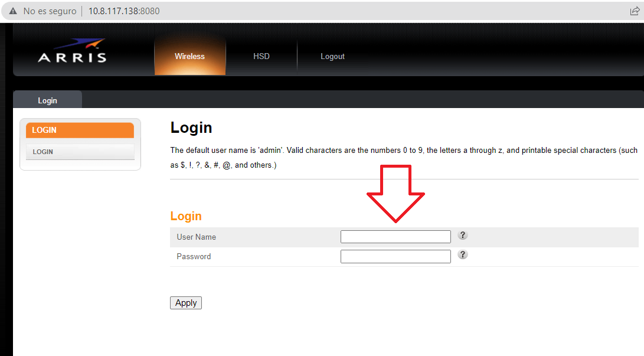644x356 pixels.
Task: Select the Logout menu item
Action: pos(332,56)
